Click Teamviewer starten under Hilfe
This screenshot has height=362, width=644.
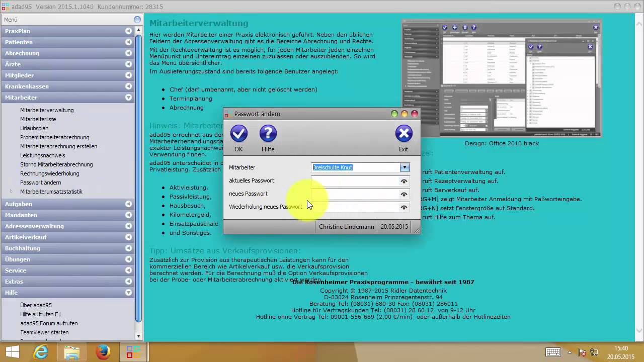pyautogui.click(x=44, y=332)
